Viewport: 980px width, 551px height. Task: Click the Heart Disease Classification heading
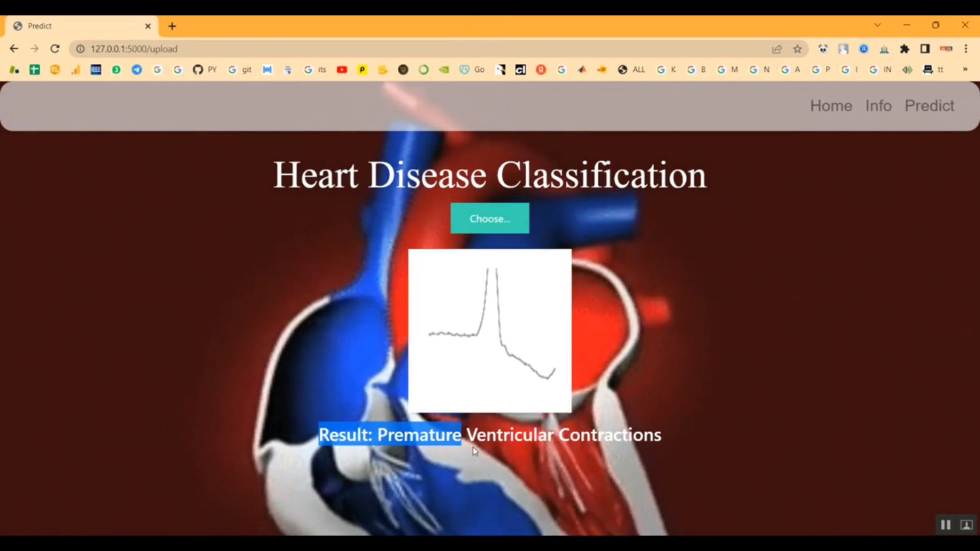click(490, 175)
